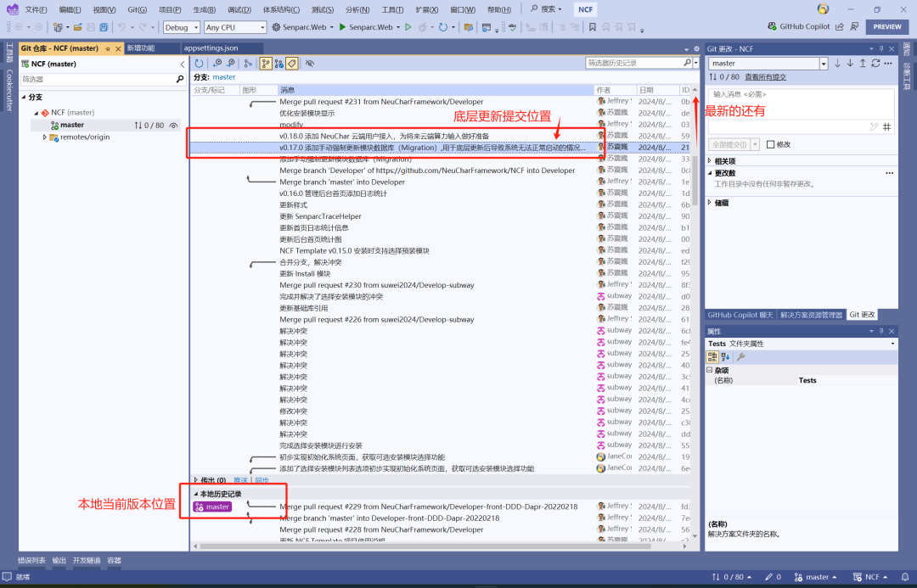Open master branch dropdown in Git changes

click(824, 63)
